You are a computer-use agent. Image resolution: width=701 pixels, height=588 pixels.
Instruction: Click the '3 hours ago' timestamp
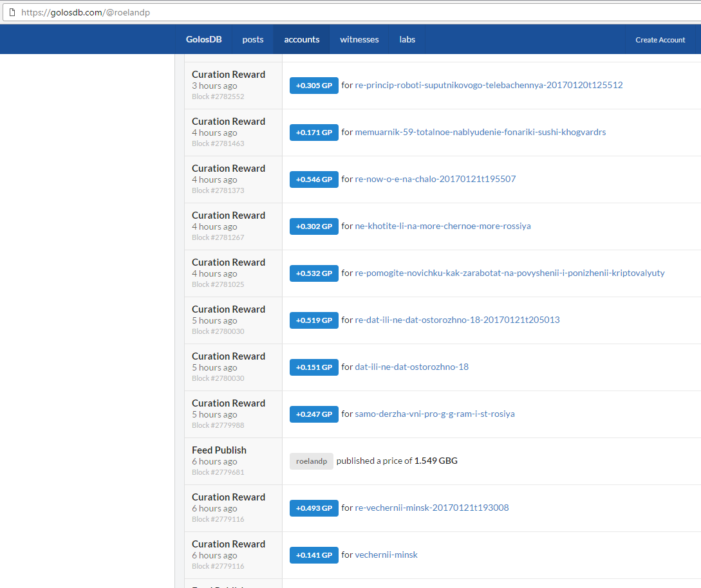pos(214,86)
